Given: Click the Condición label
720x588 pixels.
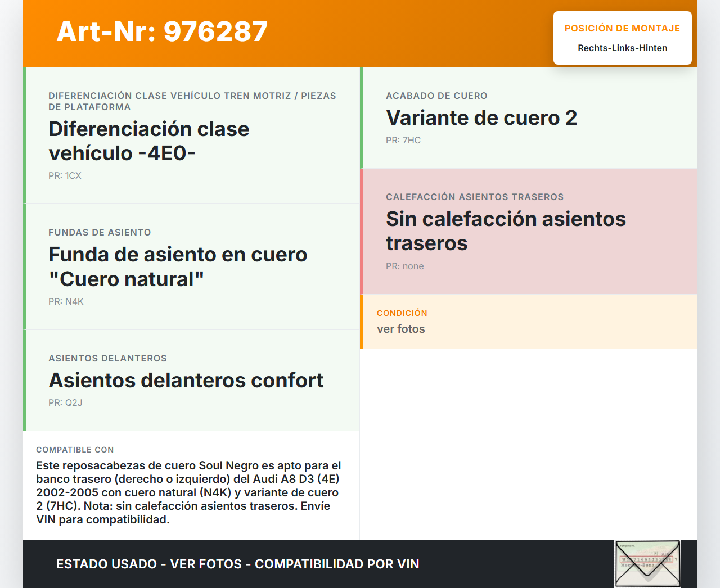Looking at the screenshot, I should click(402, 313).
